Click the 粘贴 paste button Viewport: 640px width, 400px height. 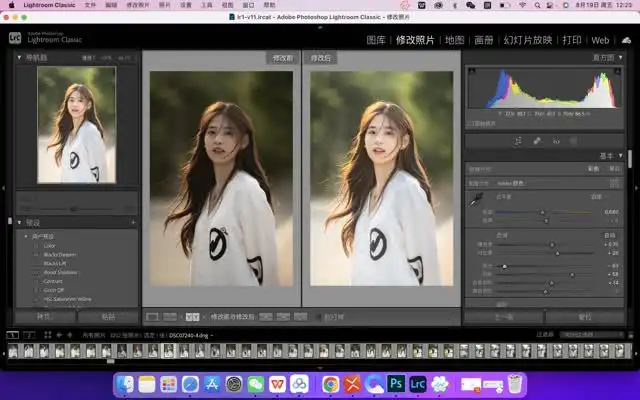(108, 316)
